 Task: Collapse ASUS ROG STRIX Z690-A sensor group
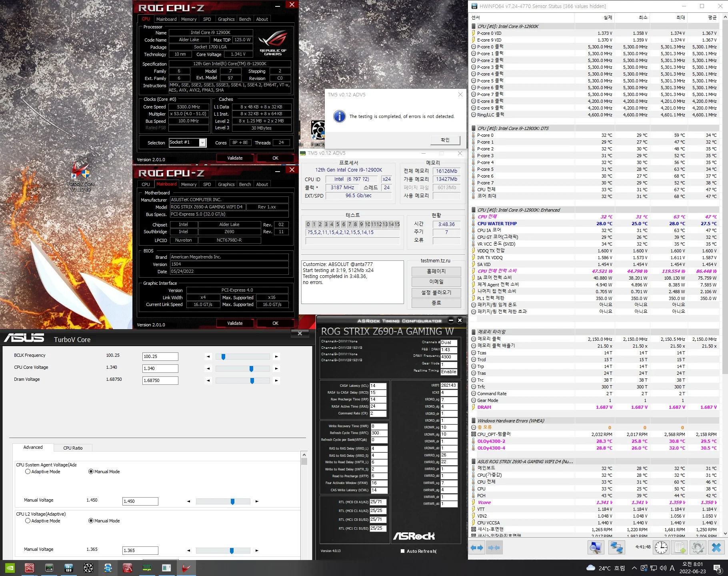point(474,462)
